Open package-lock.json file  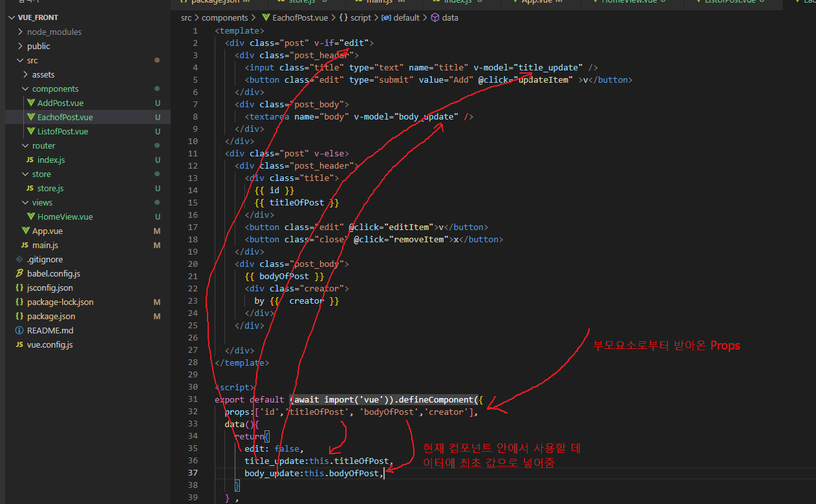tap(60, 302)
